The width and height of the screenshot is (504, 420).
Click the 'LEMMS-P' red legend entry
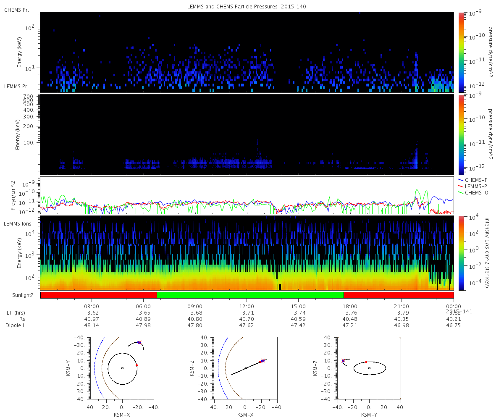click(472, 186)
